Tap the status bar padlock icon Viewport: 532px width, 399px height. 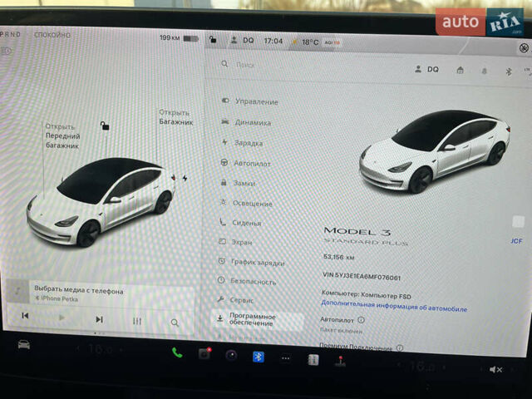coord(213,40)
